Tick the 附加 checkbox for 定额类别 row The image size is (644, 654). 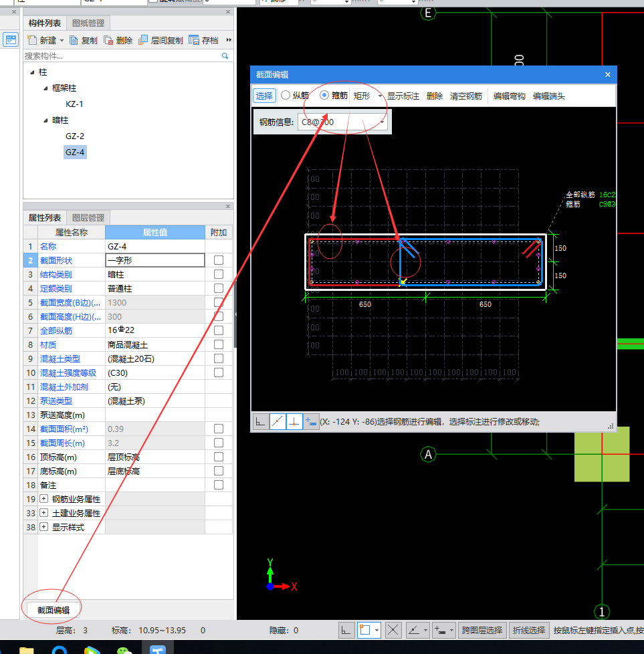click(219, 288)
